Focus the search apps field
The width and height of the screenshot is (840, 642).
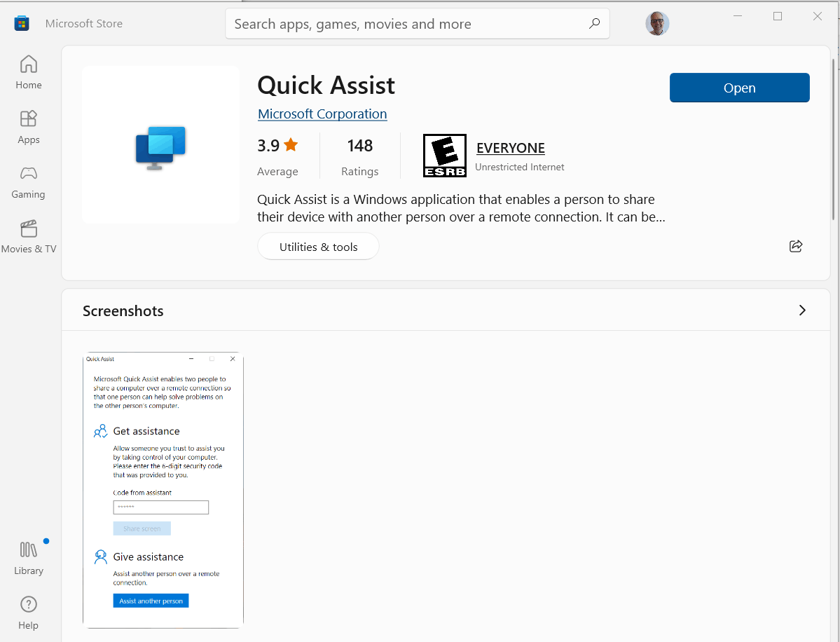[x=418, y=24]
